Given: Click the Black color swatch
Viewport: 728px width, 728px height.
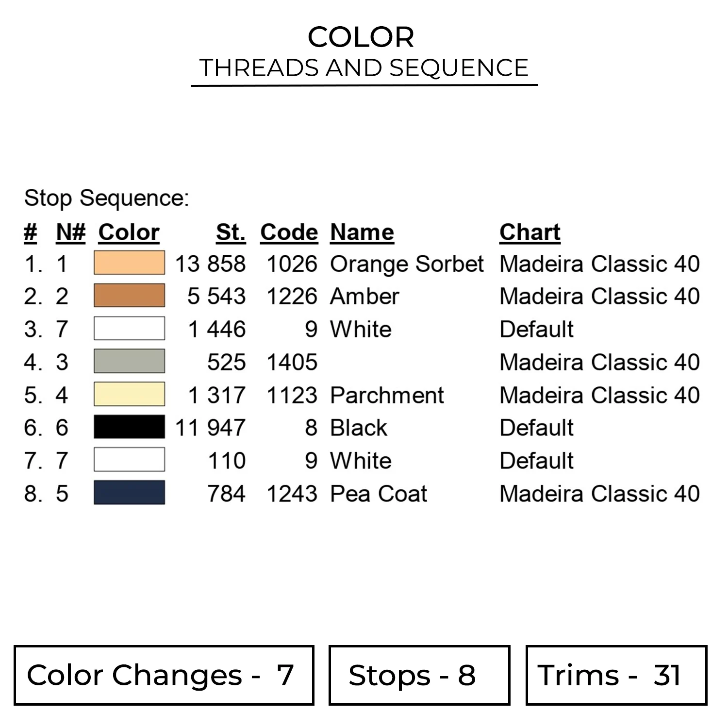Looking at the screenshot, I should pos(129,427).
